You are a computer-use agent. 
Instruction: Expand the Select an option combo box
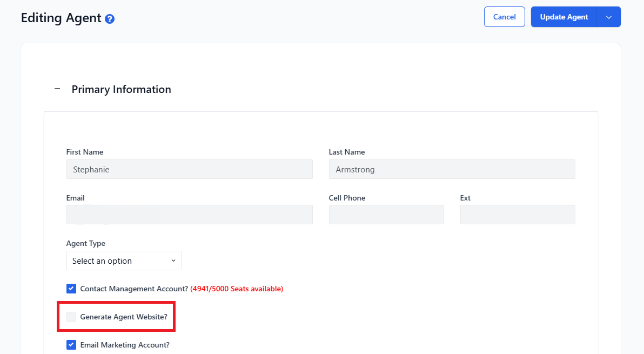[x=123, y=261]
